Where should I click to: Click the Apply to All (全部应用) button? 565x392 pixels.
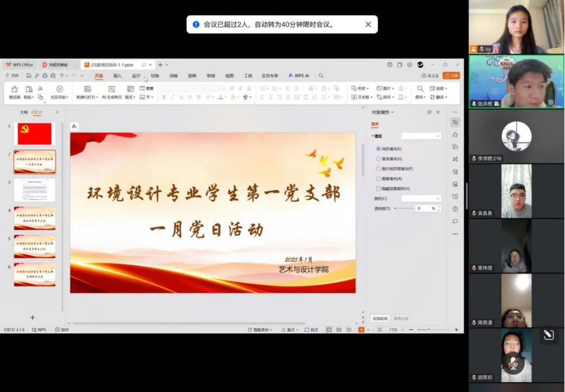(x=380, y=318)
